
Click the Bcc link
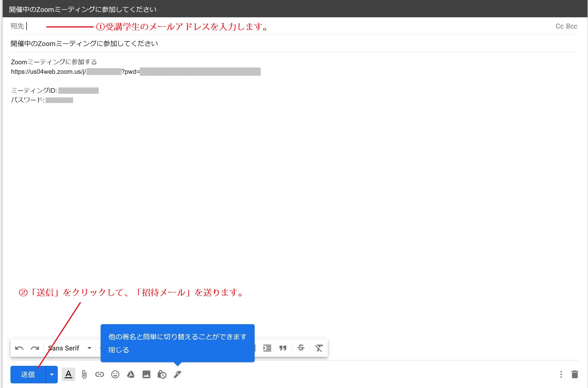572,26
